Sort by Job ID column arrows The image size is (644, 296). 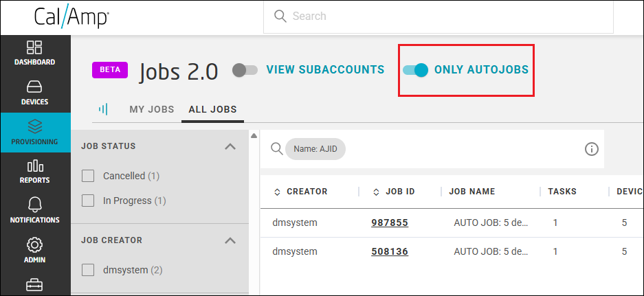376,192
